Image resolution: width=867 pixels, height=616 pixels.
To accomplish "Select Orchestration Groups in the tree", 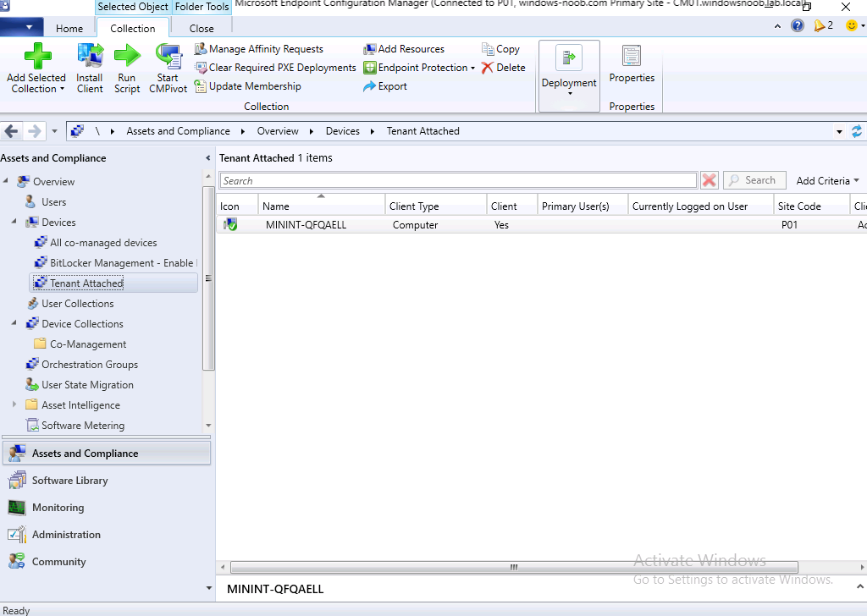I will (90, 365).
